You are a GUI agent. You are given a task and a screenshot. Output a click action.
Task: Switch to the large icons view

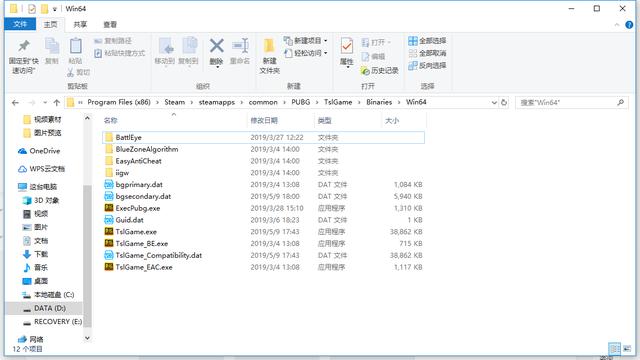(x=627, y=349)
